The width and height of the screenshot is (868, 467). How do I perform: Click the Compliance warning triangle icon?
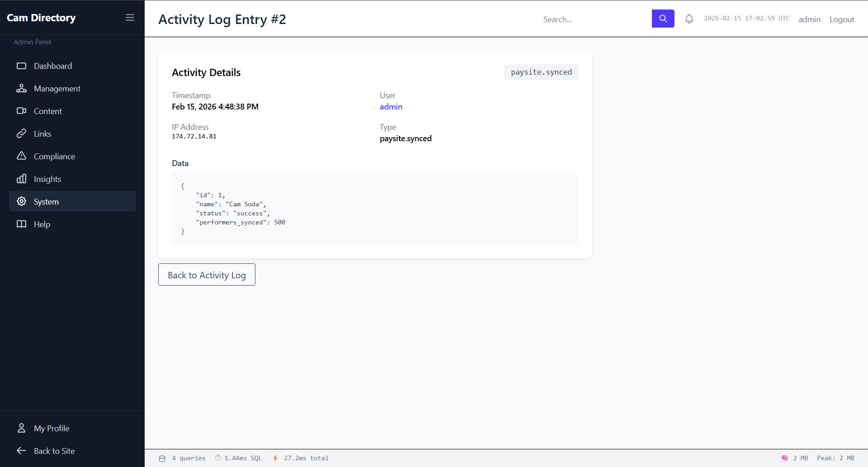pos(21,156)
